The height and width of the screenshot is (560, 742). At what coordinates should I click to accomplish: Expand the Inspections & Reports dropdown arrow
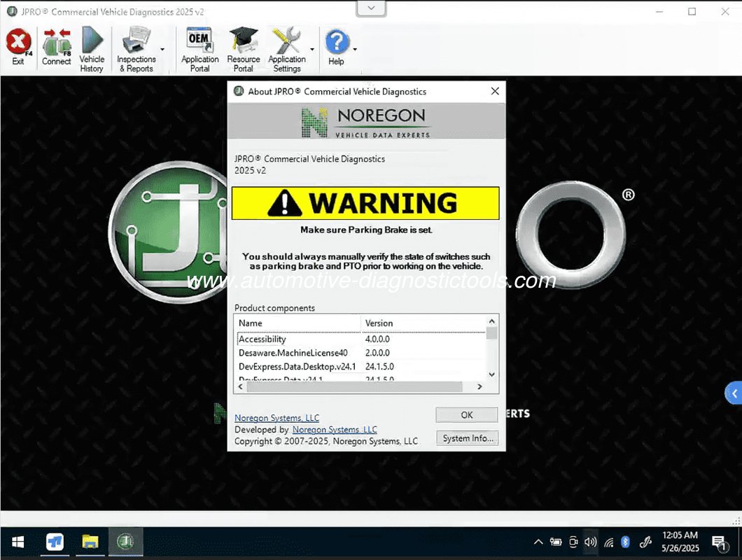pos(162,50)
